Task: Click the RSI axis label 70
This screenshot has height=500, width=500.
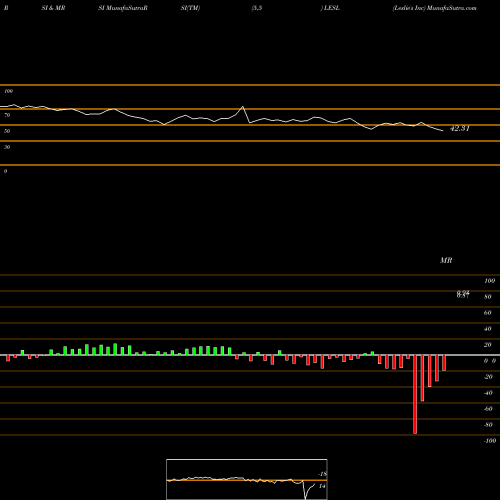Action: (x=7, y=115)
